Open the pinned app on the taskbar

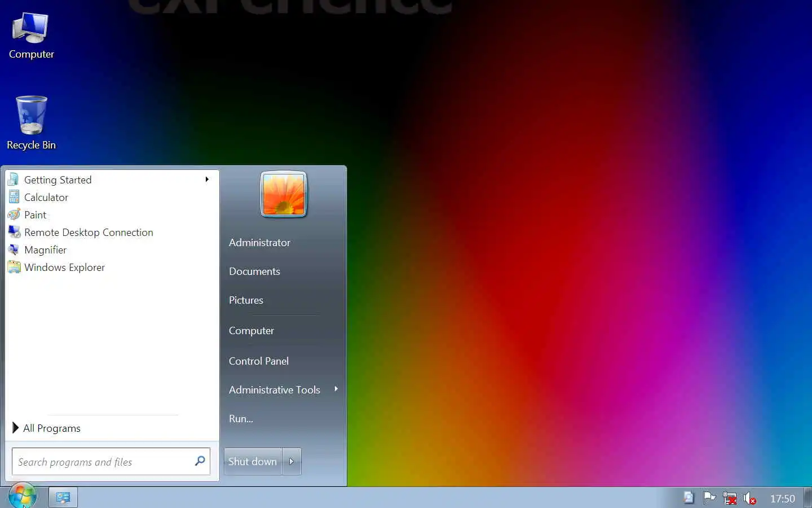(63, 498)
